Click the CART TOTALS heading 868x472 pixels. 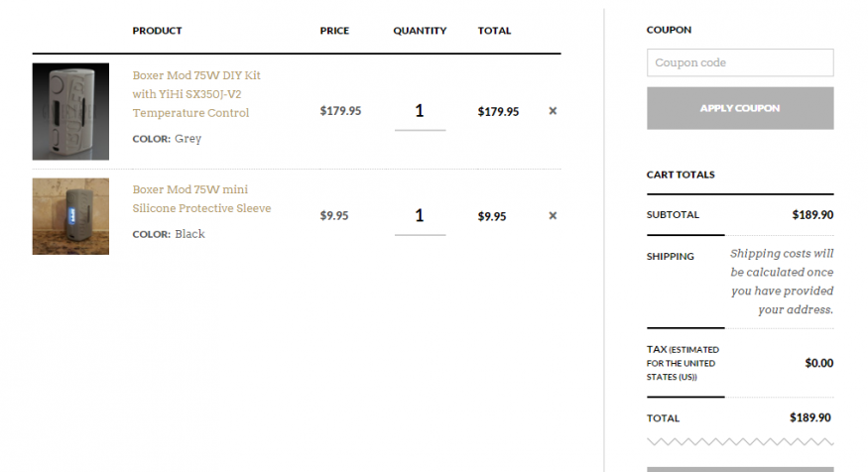point(681,175)
